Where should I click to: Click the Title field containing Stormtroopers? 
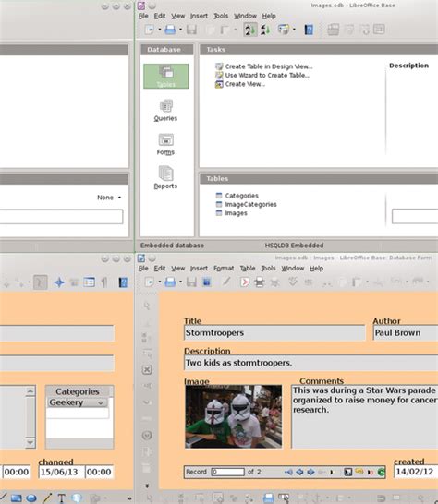[274, 333]
